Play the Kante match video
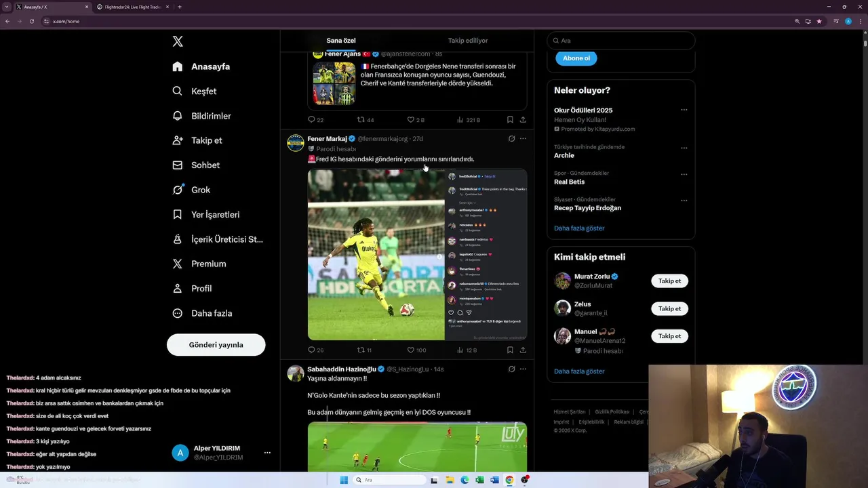 tap(417, 447)
